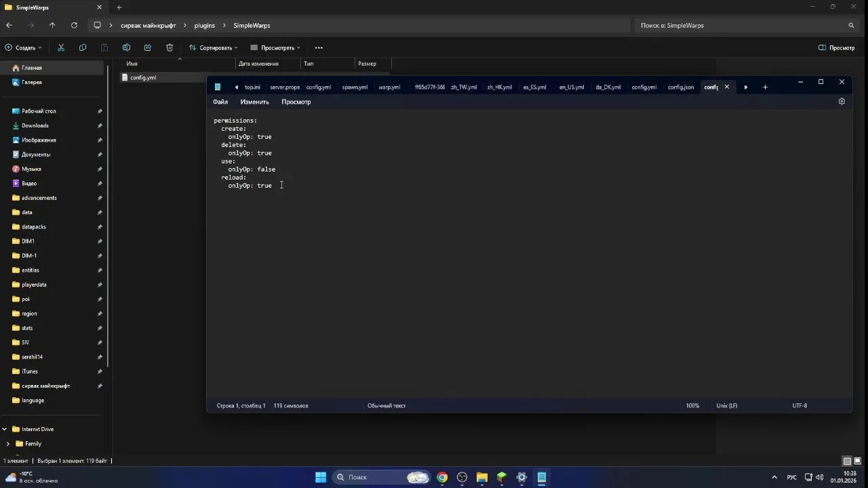
Task: Click the Cut scissors icon in Explorer toolbar
Action: tap(61, 47)
